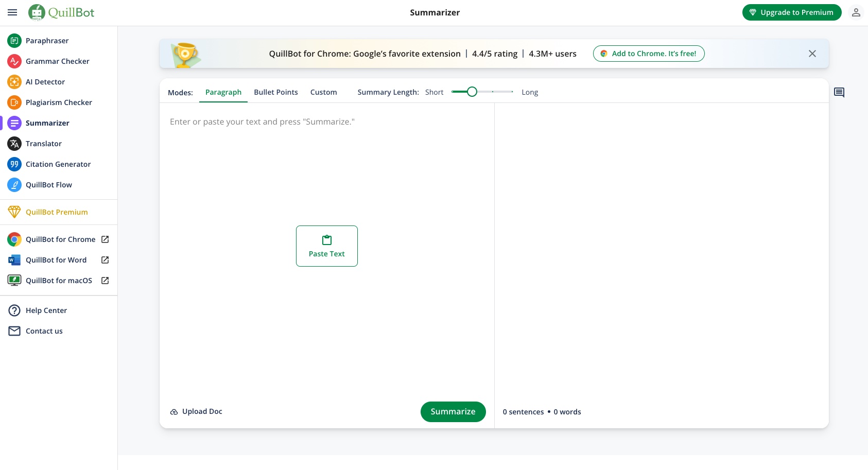The image size is (868, 470).
Task: Click the Translator icon
Action: coord(14,144)
